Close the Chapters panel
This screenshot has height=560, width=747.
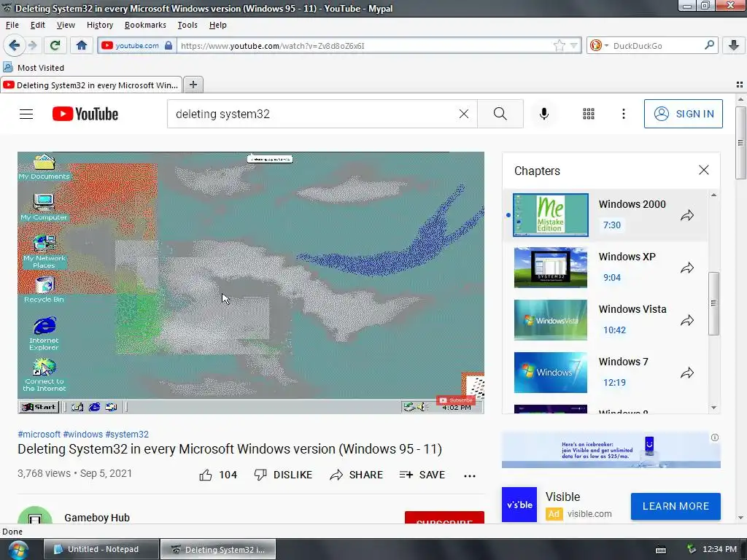coord(704,170)
